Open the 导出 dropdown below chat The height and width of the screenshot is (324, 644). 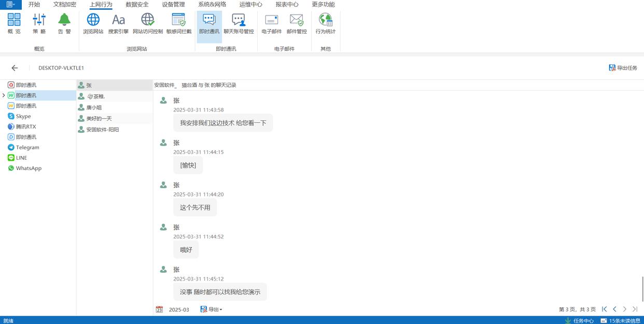[x=212, y=309]
